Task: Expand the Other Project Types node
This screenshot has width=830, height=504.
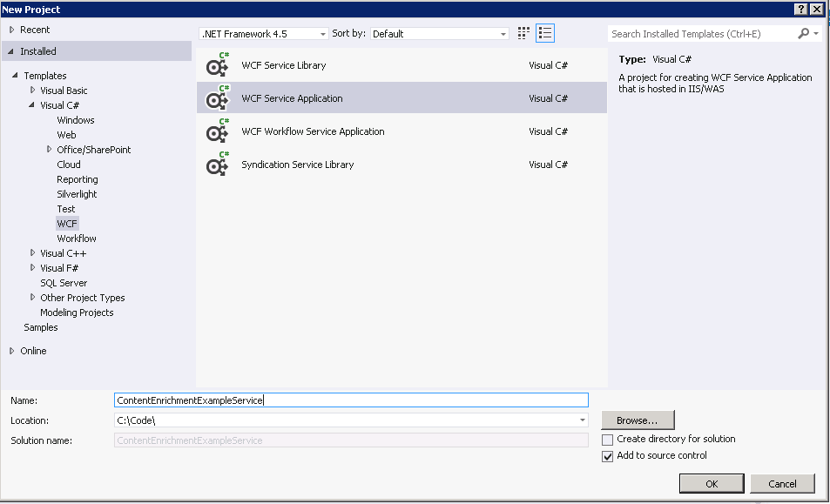Action: 32,297
